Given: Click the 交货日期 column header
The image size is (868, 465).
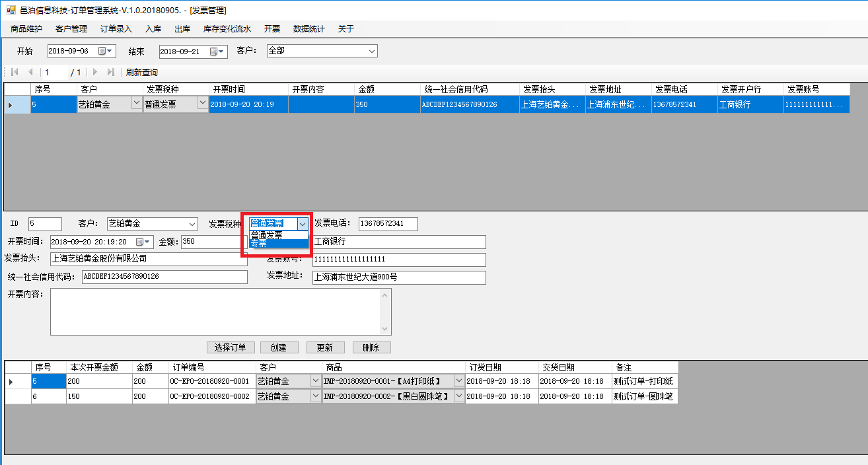Looking at the screenshot, I should pyautogui.click(x=575, y=367).
